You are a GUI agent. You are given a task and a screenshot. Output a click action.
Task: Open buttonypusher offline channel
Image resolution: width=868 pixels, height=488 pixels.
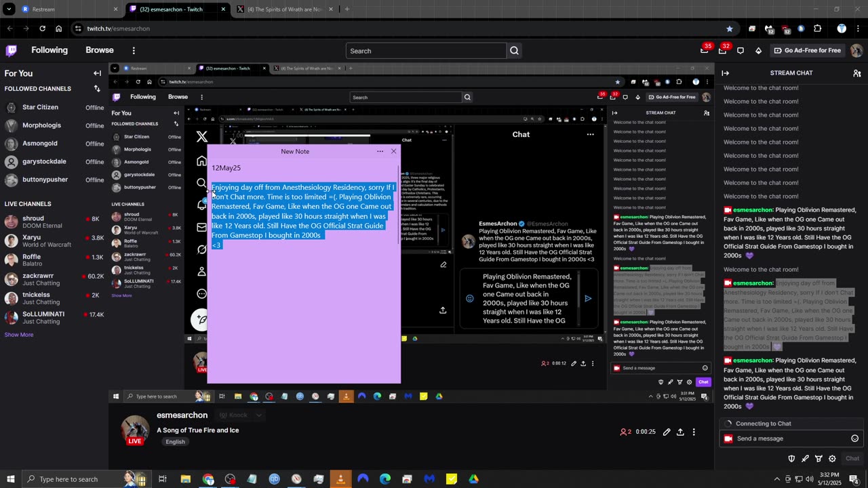(54, 180)
